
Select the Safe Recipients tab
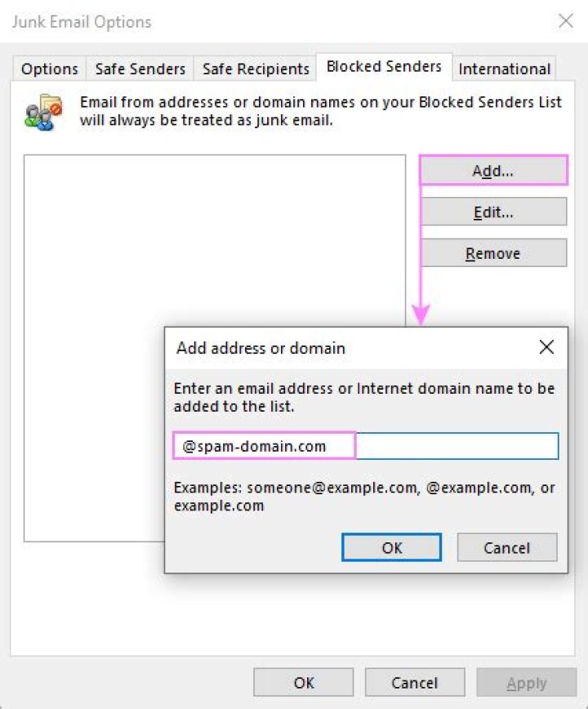tap(254, 69)
